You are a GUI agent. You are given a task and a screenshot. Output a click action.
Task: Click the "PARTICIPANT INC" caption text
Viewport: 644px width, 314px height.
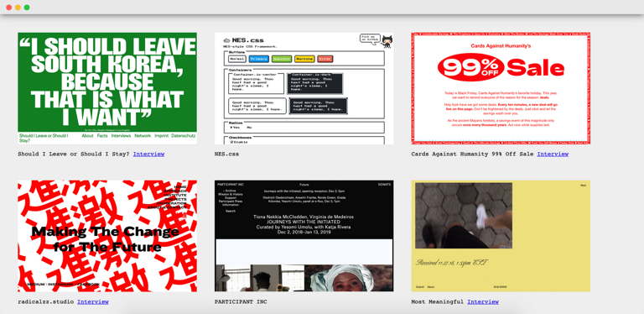click(241, 301)
